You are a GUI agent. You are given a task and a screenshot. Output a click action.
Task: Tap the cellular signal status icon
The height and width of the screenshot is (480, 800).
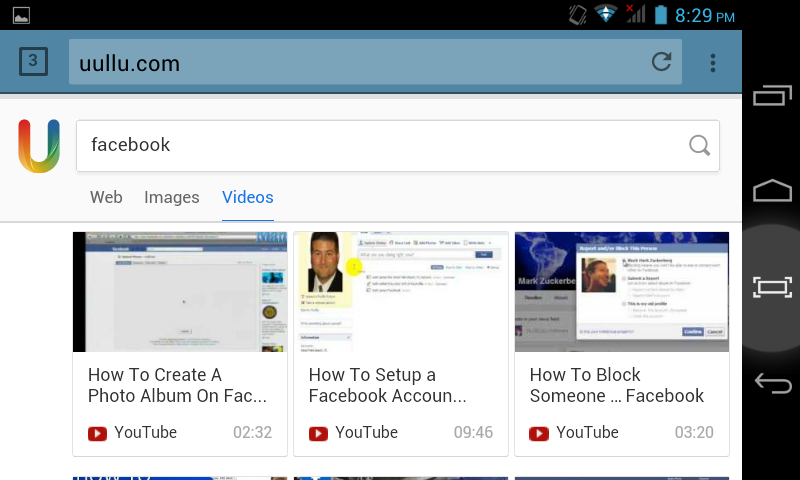pos(636,14)
